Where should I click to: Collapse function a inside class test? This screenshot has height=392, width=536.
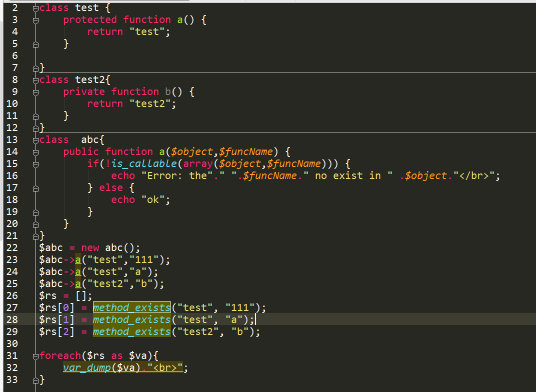click(x=35, y=19)
